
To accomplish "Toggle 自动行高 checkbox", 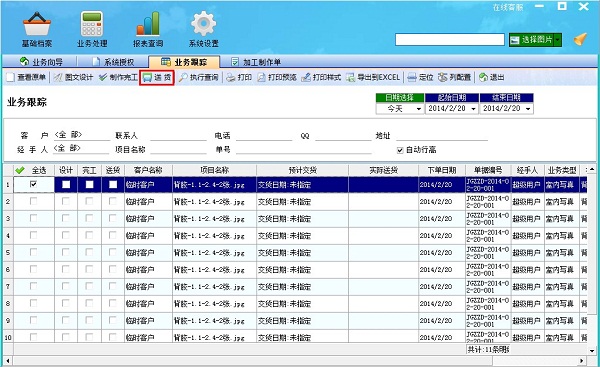I will coord(400,150).
